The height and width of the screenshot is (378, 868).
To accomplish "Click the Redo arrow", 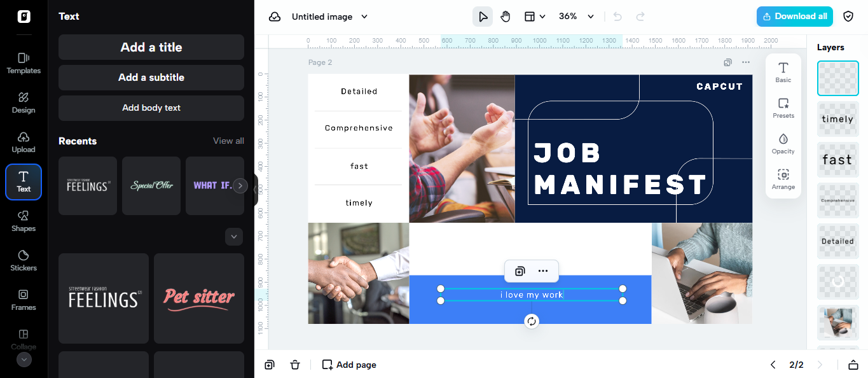I will pyautogui.click(x=640, y=17).
